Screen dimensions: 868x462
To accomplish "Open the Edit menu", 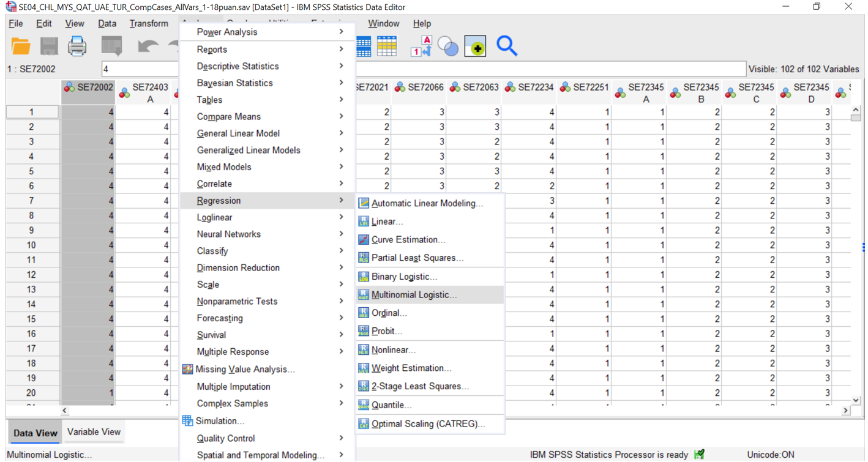I will 43,23.
